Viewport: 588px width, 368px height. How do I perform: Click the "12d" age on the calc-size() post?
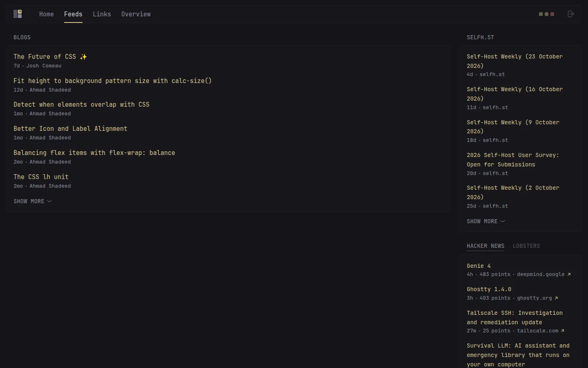pos(18,90)
